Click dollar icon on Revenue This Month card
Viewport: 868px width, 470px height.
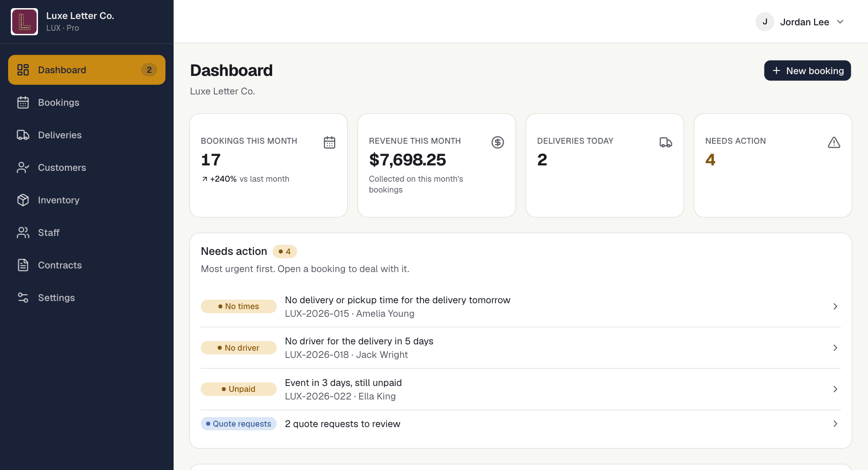click(498, 142)
